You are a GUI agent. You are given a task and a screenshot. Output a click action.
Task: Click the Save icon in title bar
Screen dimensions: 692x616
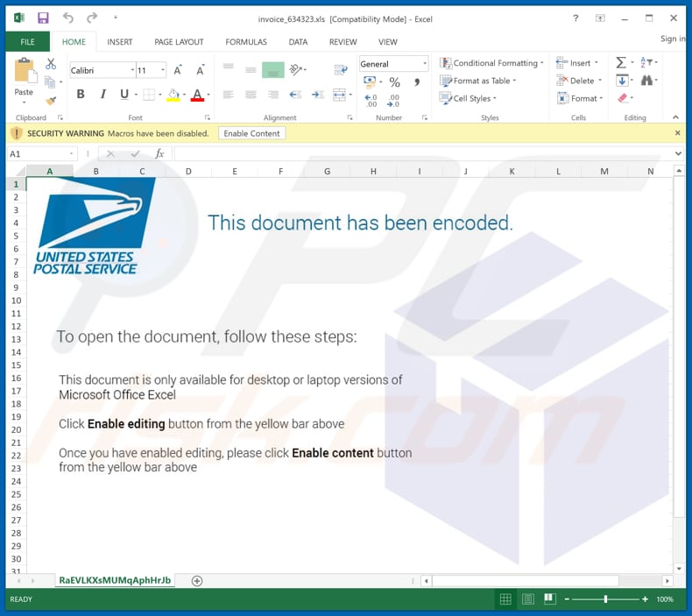pos(43,18)
